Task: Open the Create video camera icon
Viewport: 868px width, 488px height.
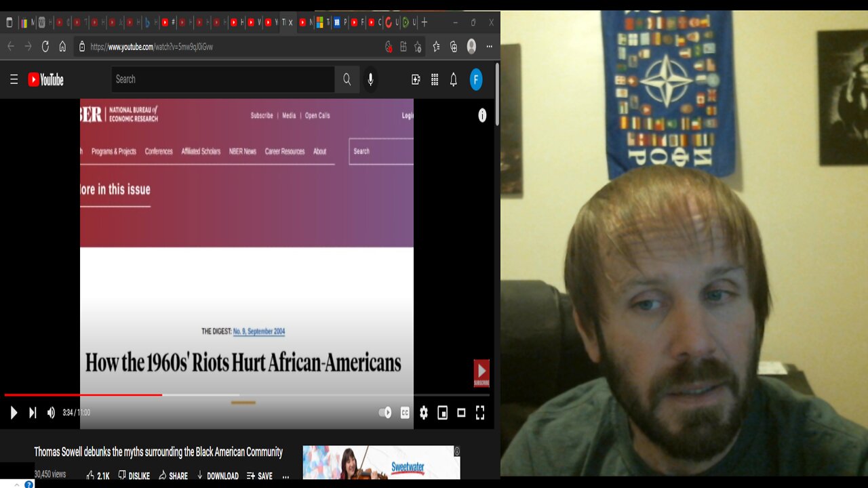Action: [416, 79]
